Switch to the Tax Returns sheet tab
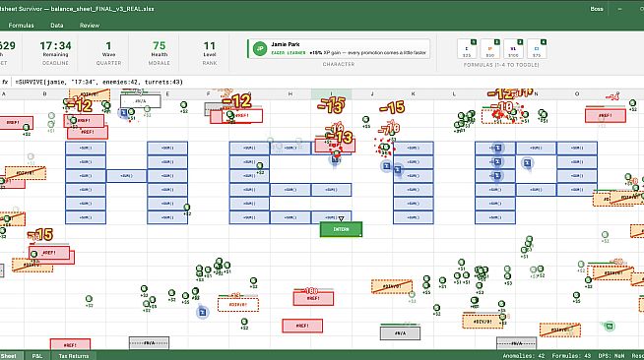The image size is (644, 360). click(74, 356)
